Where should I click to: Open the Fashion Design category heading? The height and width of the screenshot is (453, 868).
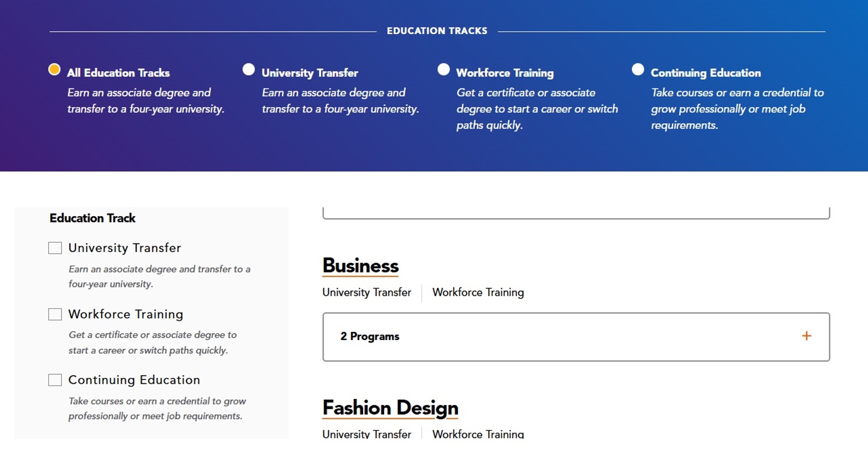click(x=389, y=407)
